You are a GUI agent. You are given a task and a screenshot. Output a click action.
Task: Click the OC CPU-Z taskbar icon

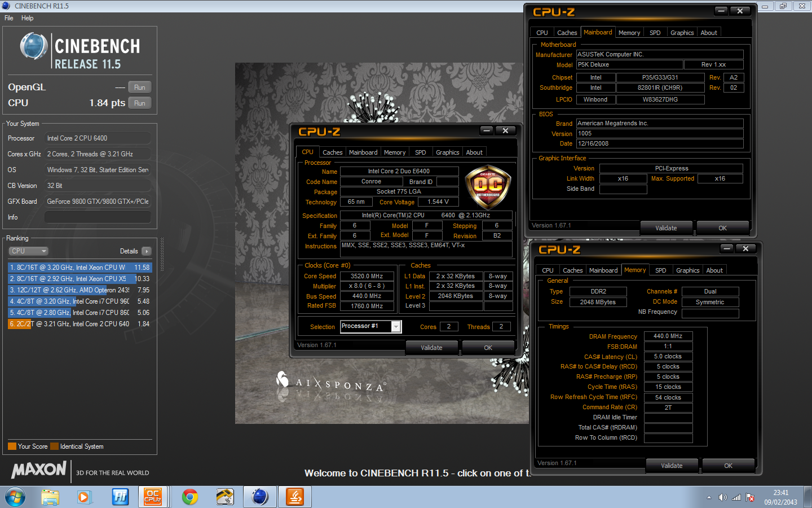(153, 497)
